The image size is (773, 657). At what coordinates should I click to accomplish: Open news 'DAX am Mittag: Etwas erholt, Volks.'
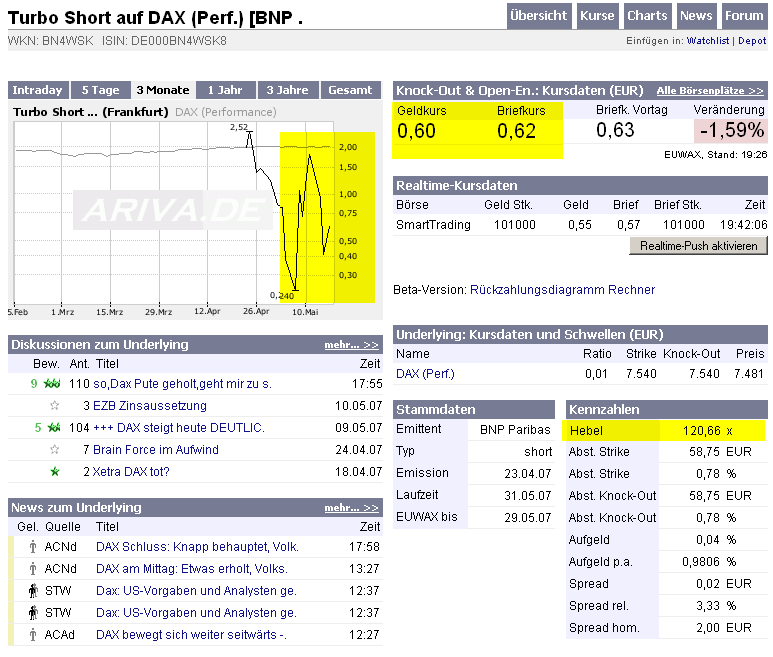coord(192,569)
